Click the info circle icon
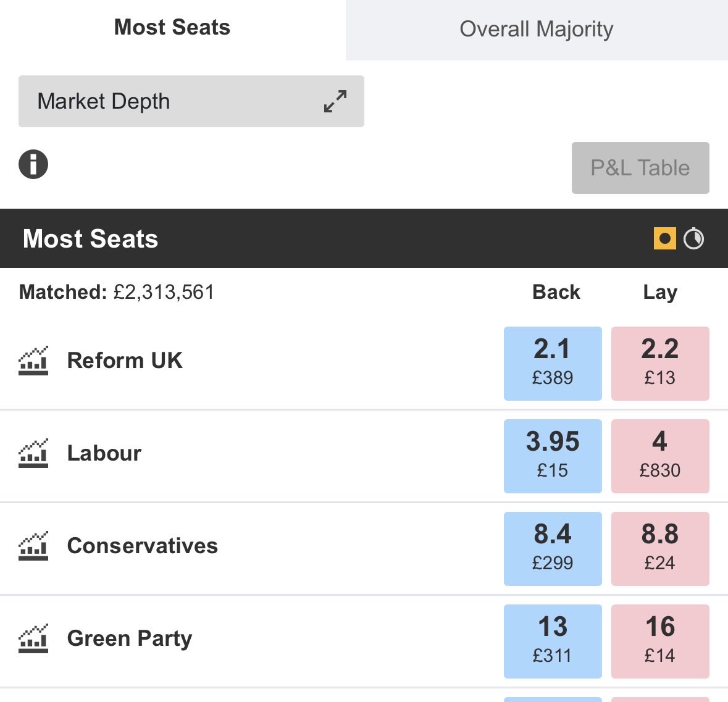This screenshot has height=702, width=728. click(x=33, y=164)
